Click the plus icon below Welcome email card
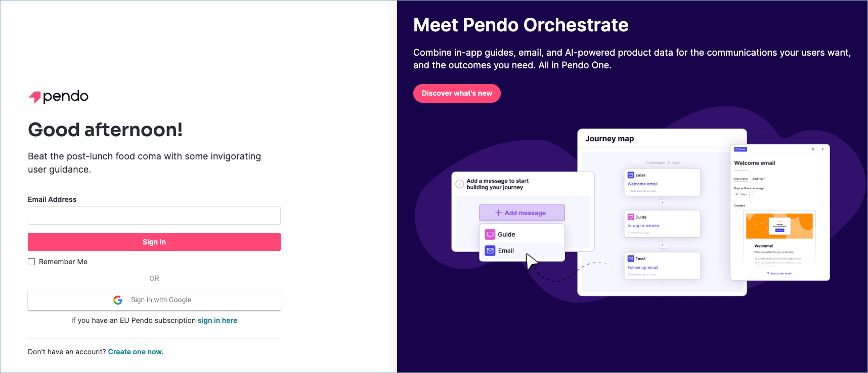Image resolution: width=868 pixels, height=373 pixels. click(662, 203)
